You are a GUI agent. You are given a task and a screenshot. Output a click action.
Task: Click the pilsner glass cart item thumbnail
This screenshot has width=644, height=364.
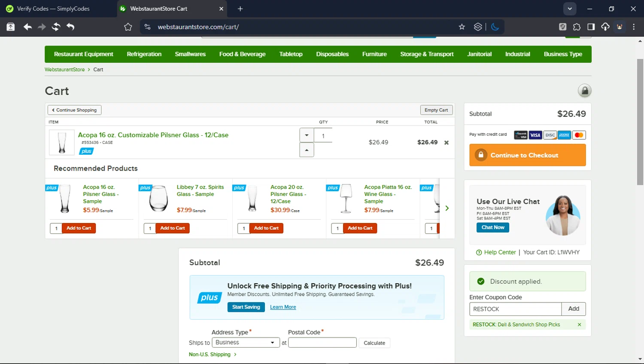pos(62,142)
